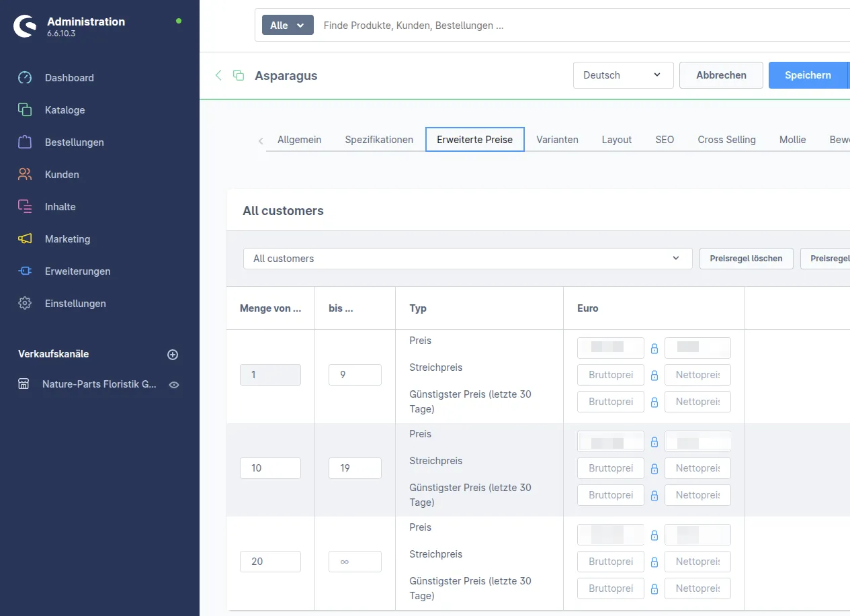Add a new Verkaufskanal with plus icon
This screenshot has width=850, height=616.
point(173,355)
